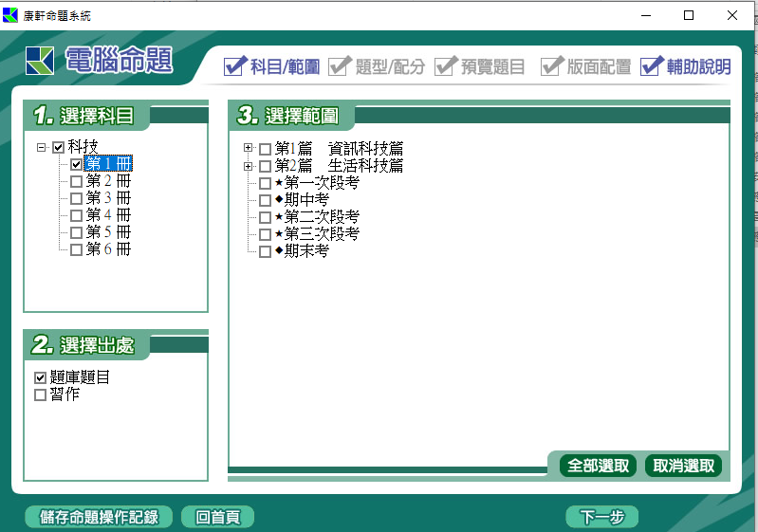Viewport: 758px width, 532px height.
Task: Proceed with the 下一步 button
Action: pos(601,518)
